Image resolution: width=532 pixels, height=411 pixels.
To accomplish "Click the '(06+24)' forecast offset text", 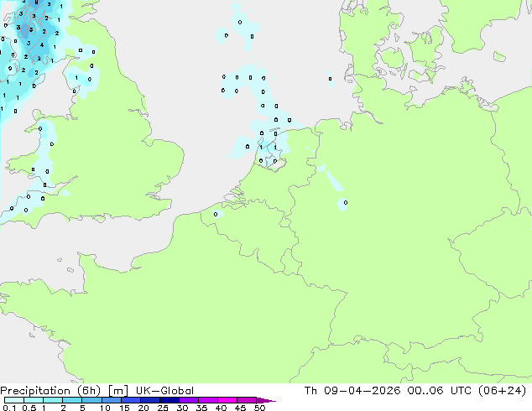I will tap(502, 391).
